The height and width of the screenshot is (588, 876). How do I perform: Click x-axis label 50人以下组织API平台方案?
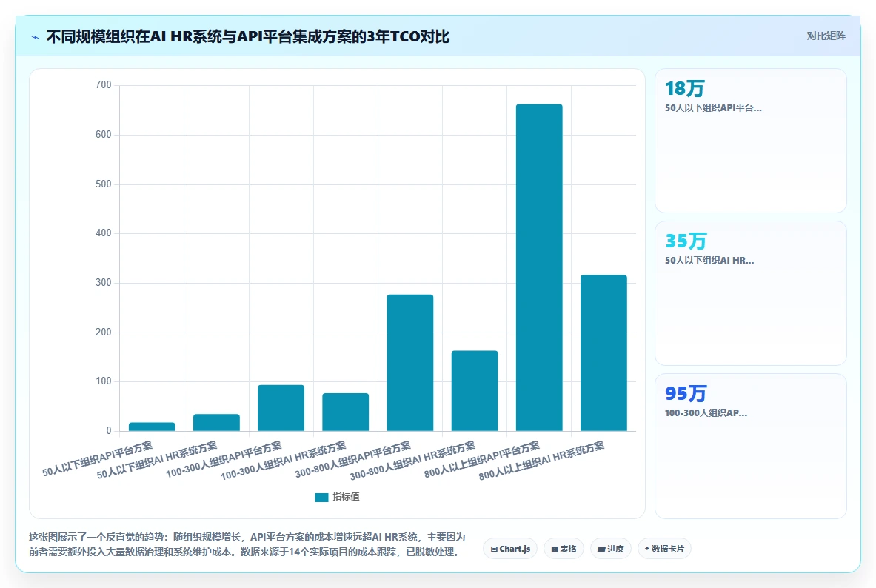click(x=97, y=459)
